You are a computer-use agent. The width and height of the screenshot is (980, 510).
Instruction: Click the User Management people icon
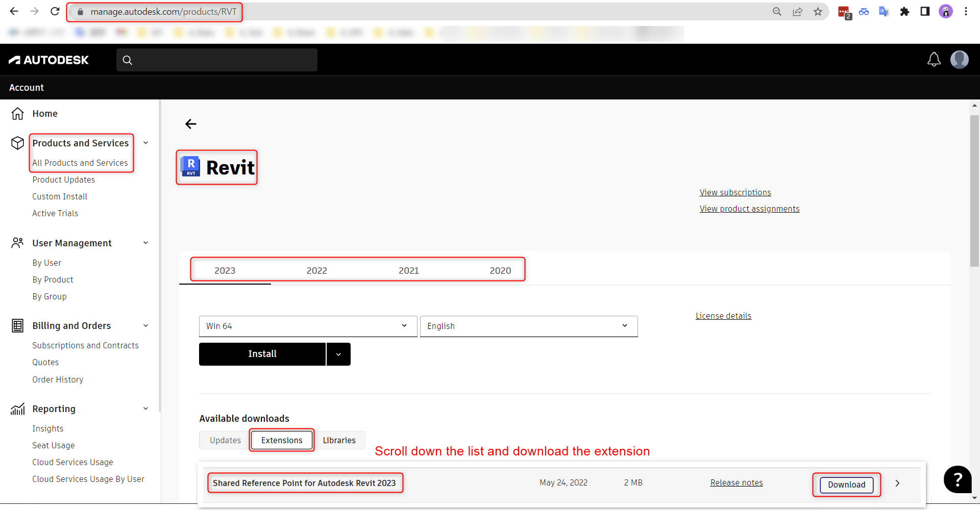[18, 243]
